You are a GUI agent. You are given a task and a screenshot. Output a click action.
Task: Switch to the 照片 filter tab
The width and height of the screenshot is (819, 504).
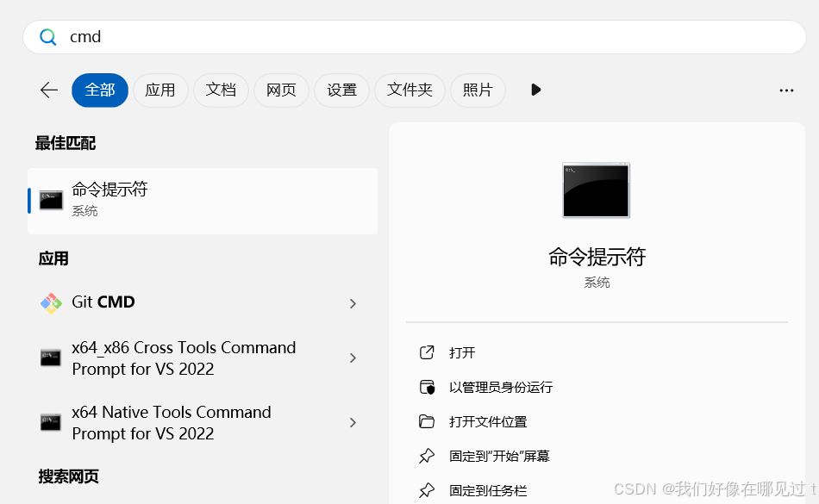click(x=478, y=90)
